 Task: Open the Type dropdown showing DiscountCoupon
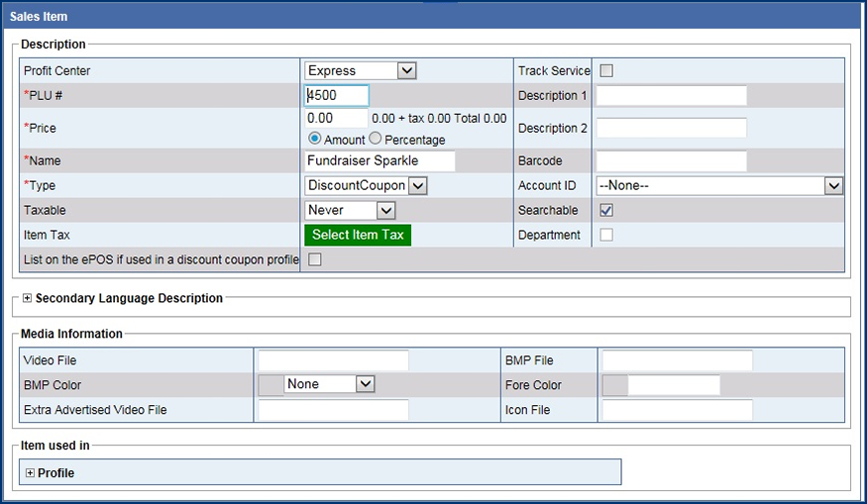click(x=367, y=186)
